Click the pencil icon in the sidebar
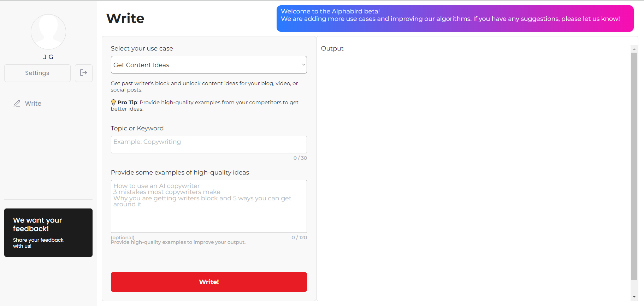 [x=17, y=104]
